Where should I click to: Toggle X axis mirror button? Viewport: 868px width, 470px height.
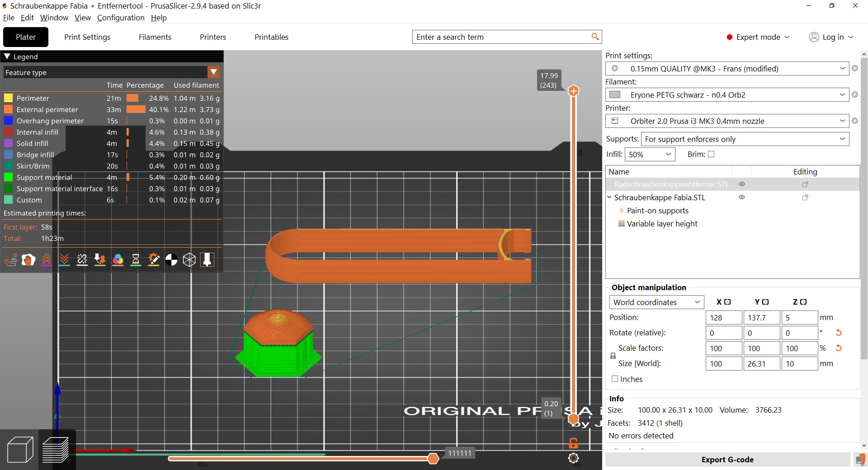pyautogui.click(x=727, y=302)
